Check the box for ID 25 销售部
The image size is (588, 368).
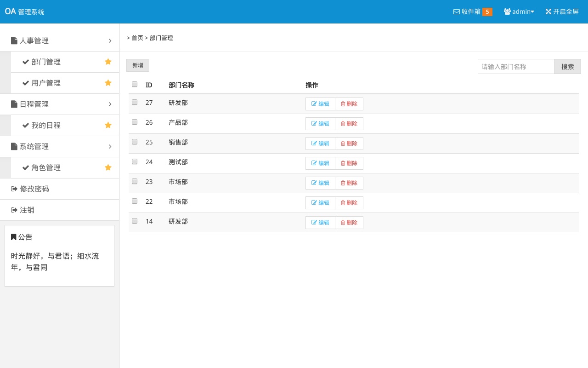pyautogui.click(x=135, y=142)
